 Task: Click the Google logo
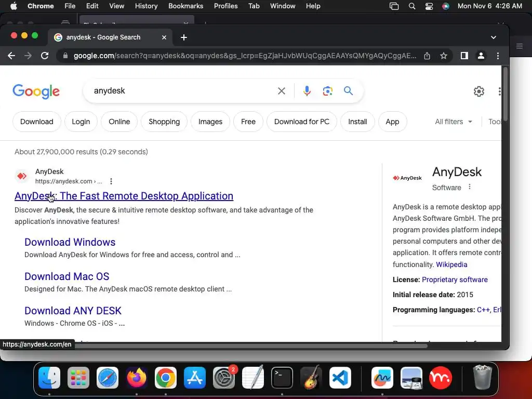(x=36, y=91)
